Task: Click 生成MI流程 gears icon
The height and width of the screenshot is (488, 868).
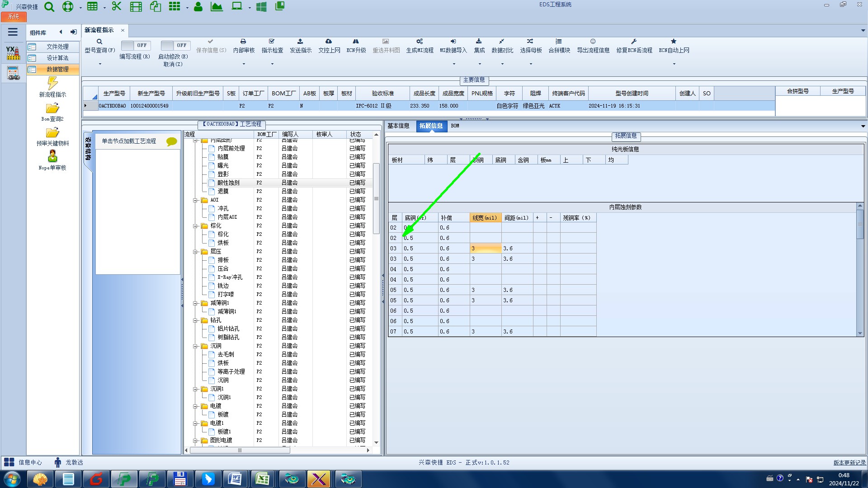Action: (x=420, y=42)
